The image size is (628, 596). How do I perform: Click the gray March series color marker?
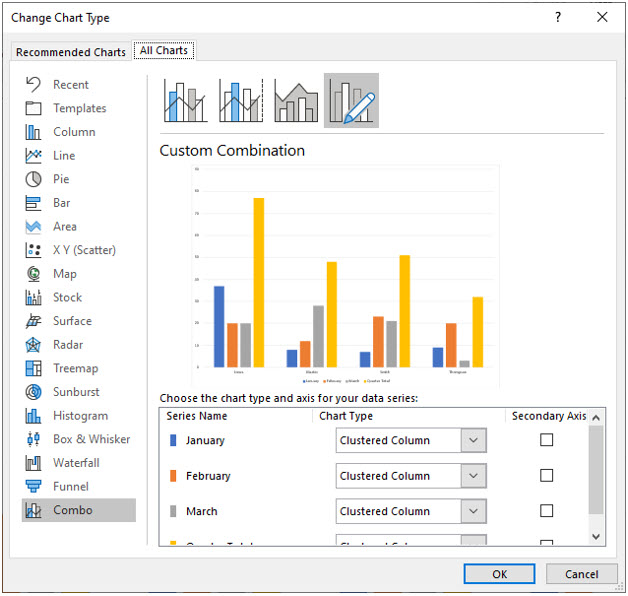(x=173, y=511)
